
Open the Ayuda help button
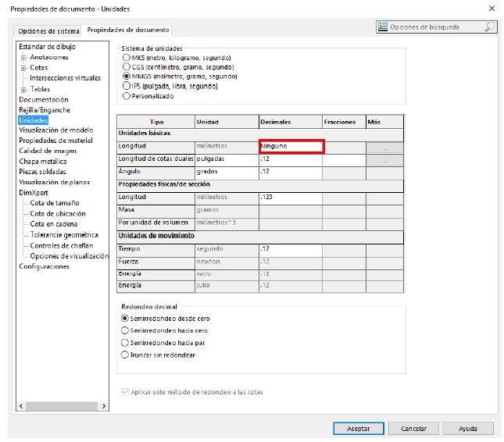467,428
